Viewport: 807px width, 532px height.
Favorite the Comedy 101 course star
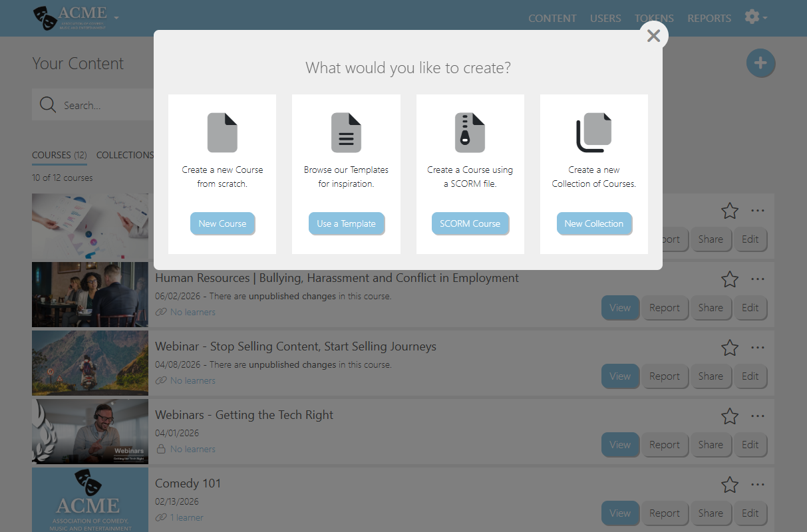(730, 485)
